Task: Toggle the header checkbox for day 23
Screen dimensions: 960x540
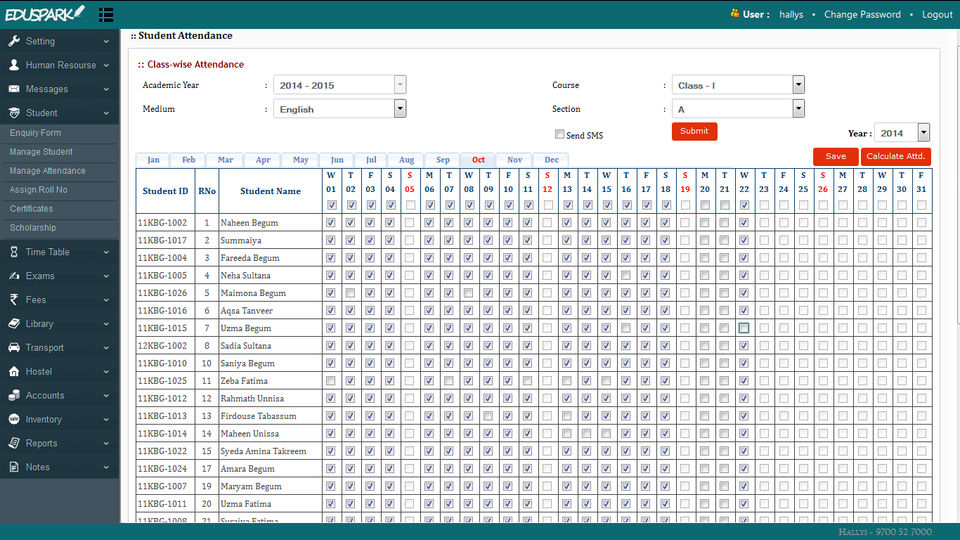Action: (x=763, y=205)
